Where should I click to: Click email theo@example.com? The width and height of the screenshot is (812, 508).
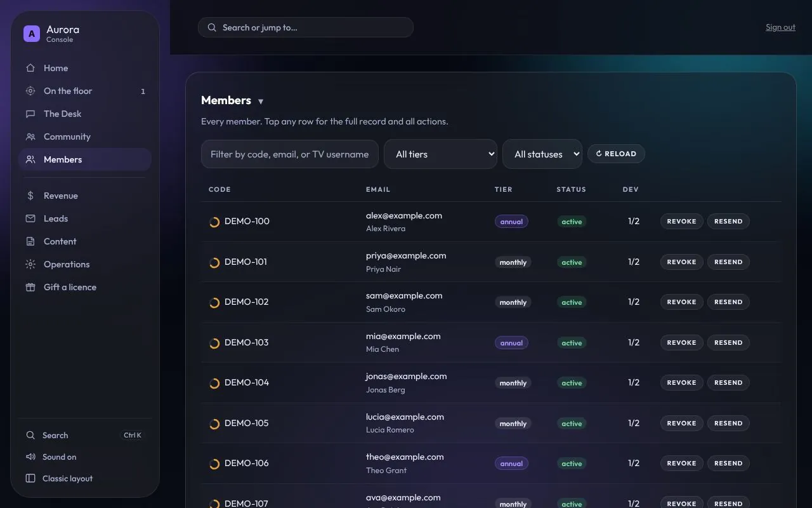(x=405, y=457)
